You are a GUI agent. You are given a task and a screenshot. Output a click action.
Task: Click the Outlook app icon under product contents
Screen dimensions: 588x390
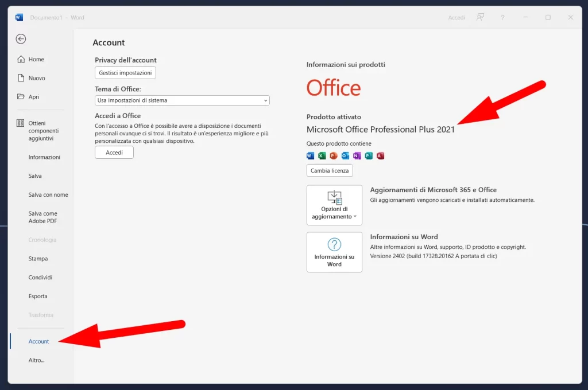click(345, 156)
